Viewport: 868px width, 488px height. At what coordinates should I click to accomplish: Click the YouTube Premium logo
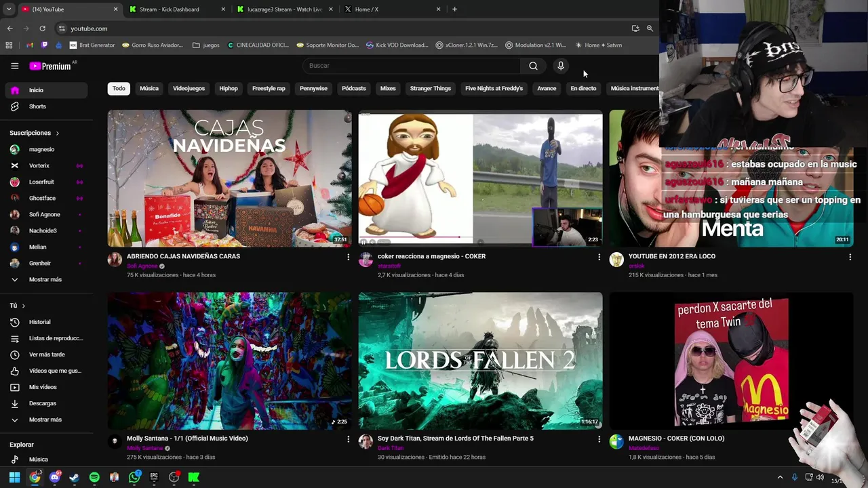coord(51,66)
